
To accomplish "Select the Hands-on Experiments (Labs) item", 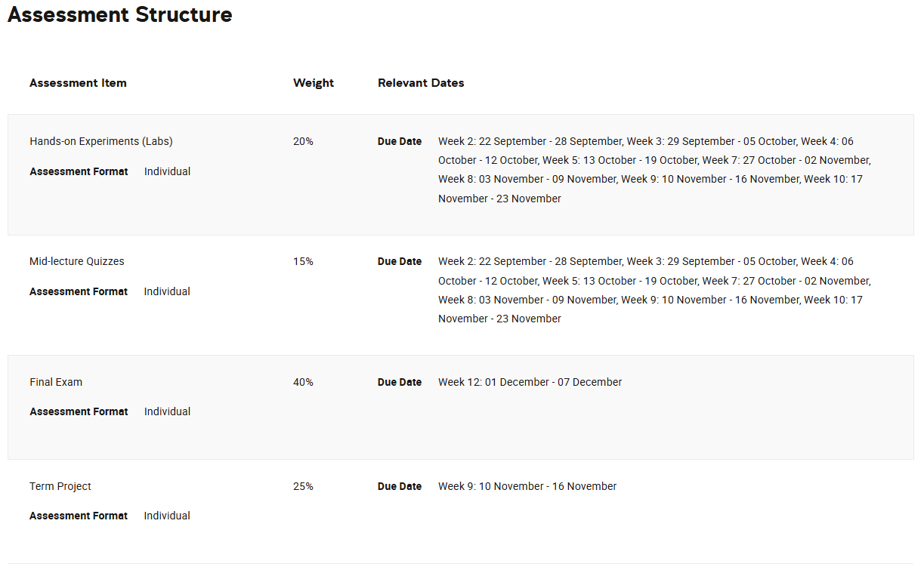I will [101, 141].
